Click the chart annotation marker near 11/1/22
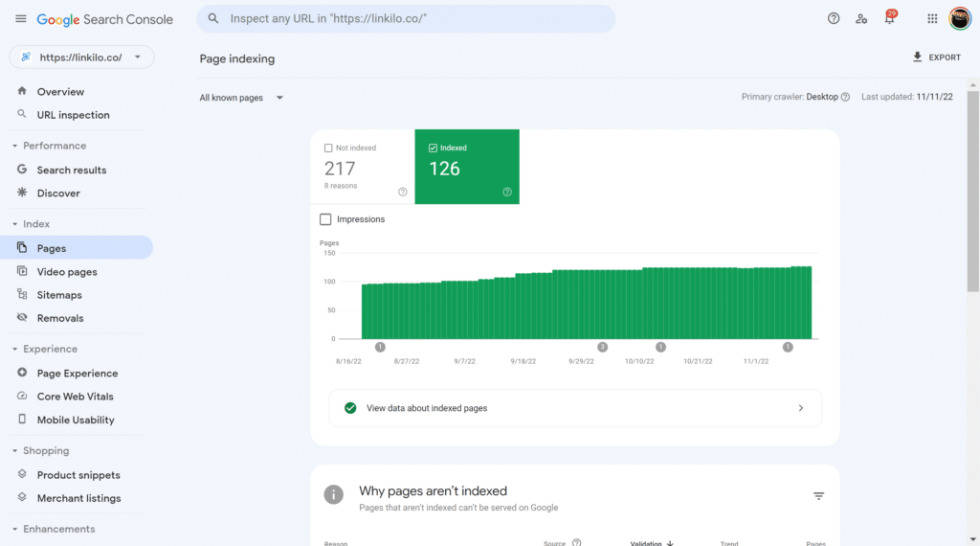Viewport: 980px width, 546px height. tap(788, 347)
